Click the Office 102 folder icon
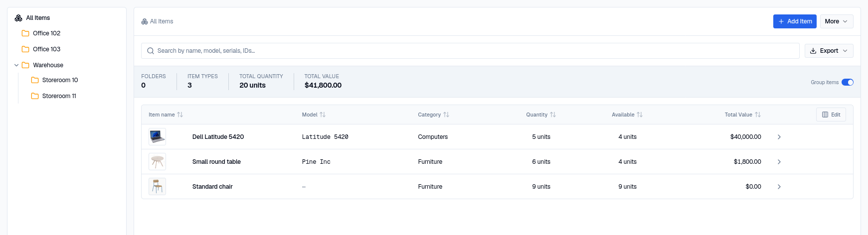The image size is (868, 235). [x=25, y=33]
